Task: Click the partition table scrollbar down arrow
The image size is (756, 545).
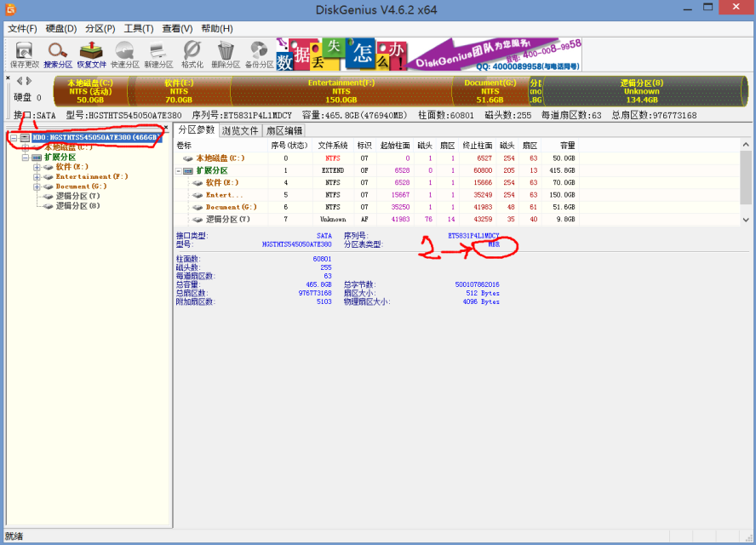Action: tap(746, 220)
